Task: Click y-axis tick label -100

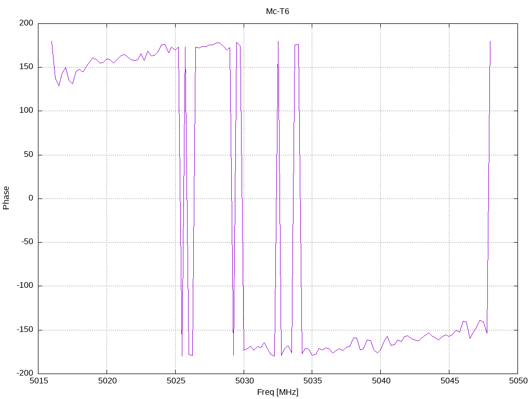Action: (25, 286)
